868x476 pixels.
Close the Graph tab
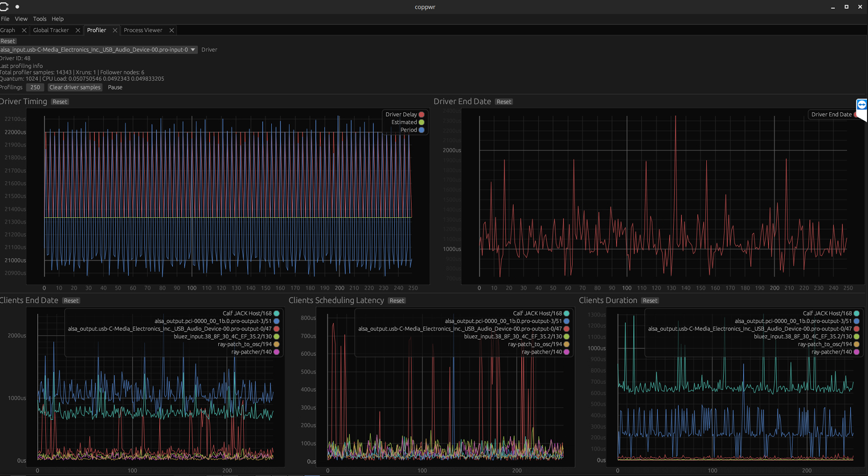(24, 31)
